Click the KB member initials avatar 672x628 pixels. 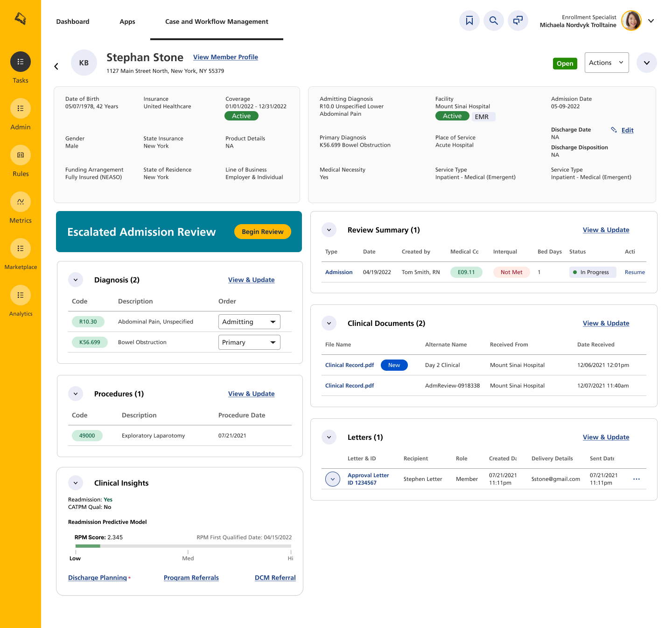(84, 63)
